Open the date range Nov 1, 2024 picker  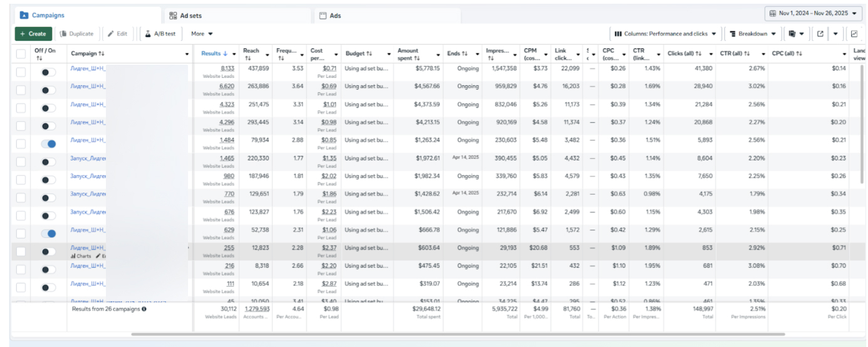click(x=813, y=13)
